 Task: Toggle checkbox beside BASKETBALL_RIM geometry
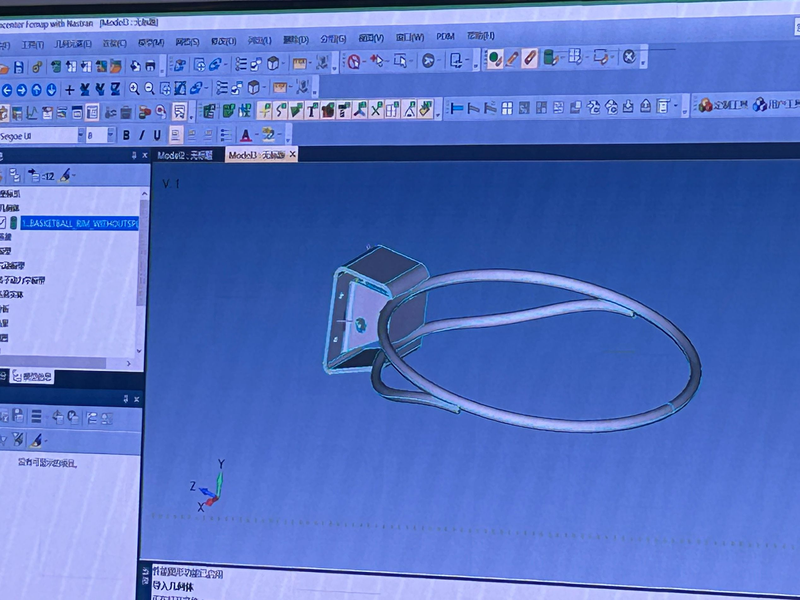pyautogui.click(x=3, y=222)
